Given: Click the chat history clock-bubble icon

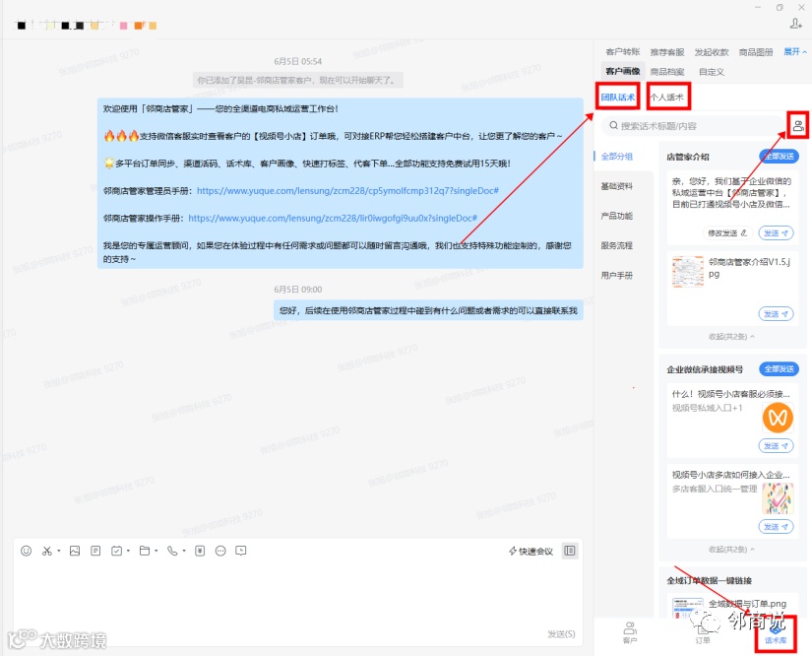Looking at the screenshot, I should pos(241,551).
